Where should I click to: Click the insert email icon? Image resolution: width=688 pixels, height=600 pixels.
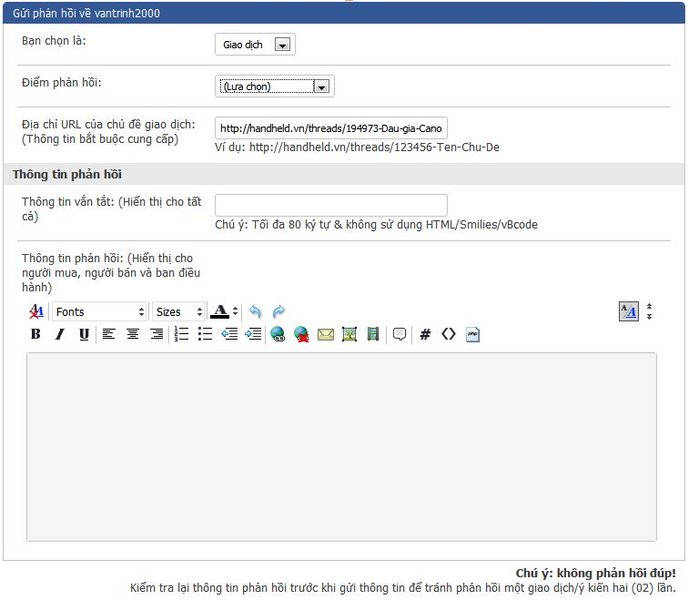pyautogui.click(x=325, y=334)
